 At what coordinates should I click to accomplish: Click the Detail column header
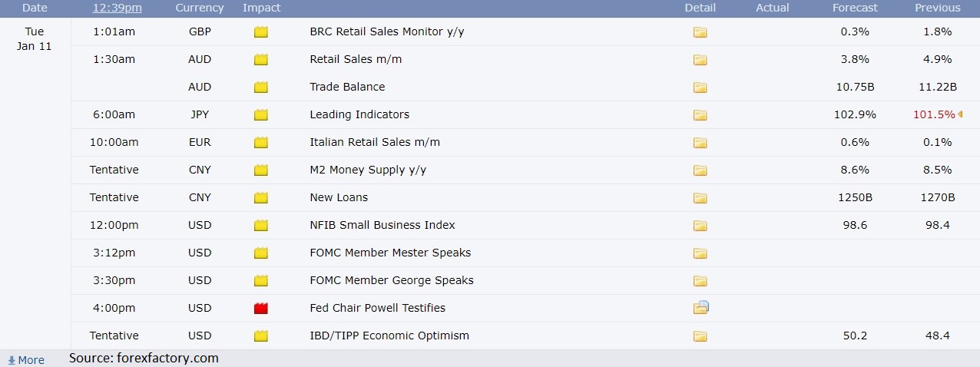click(700, 8)
